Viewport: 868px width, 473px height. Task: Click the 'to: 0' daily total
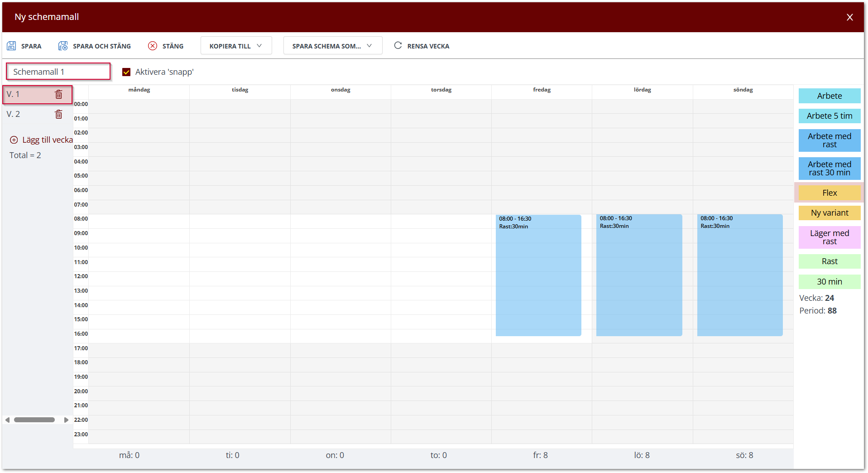click(438, 455)
